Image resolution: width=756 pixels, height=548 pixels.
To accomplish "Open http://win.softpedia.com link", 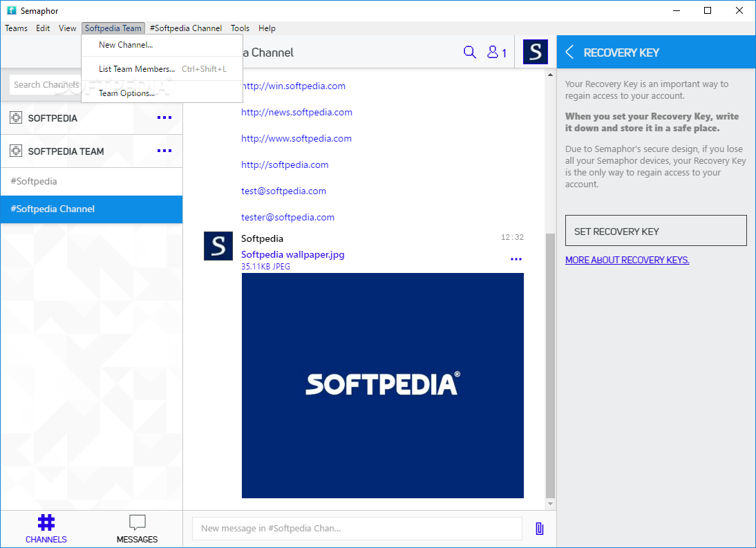I will click(293, 86).
